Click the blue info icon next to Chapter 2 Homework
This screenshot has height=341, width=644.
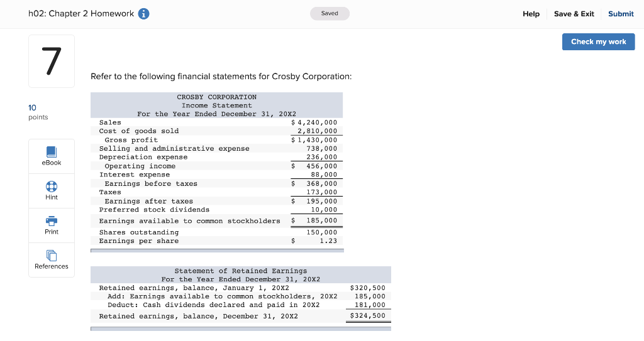pos(143,14)
